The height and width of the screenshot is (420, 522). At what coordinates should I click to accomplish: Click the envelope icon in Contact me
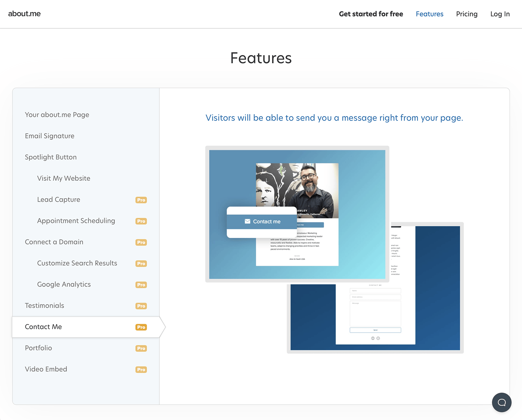pos(248,221)
